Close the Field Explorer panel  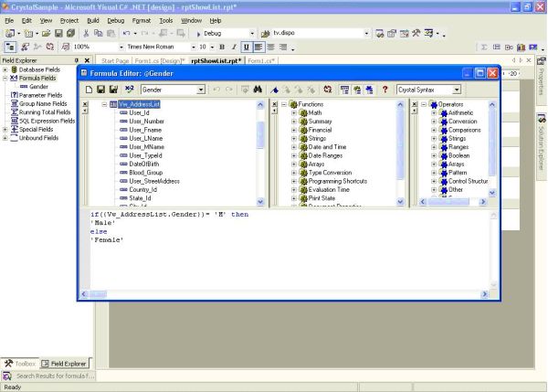(87, 60)
